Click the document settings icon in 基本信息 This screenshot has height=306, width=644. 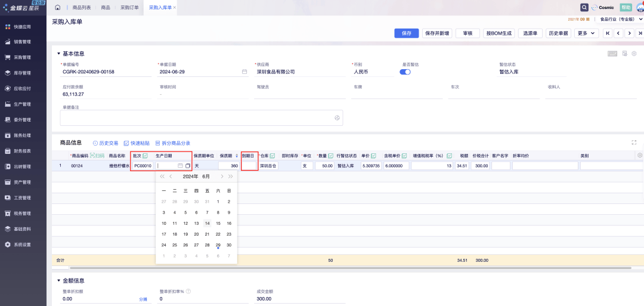(x=625, y=54)
